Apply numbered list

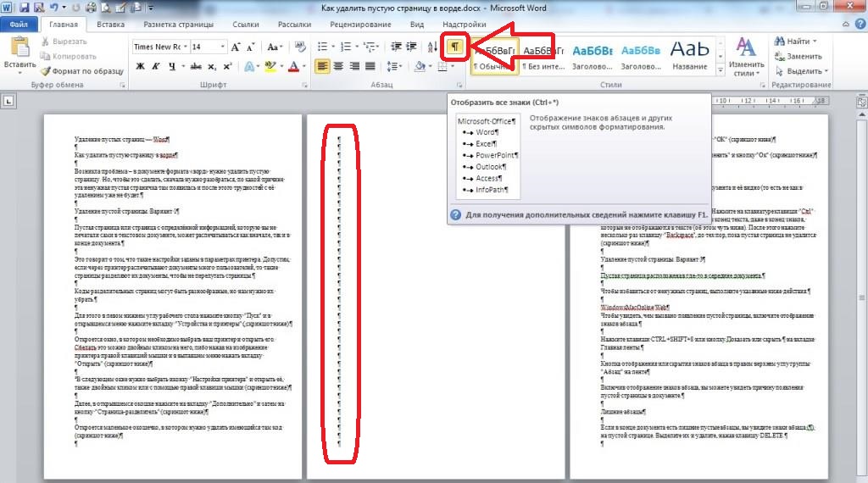[x=346, y=47]
